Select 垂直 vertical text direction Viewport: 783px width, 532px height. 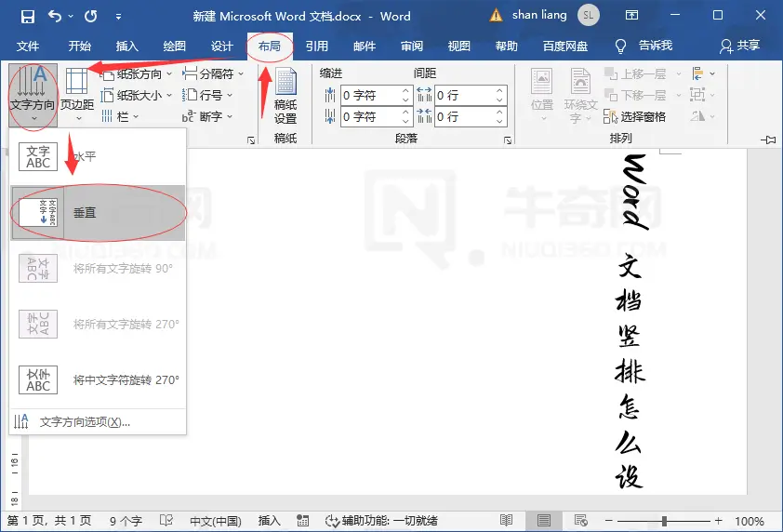tap(98, 212)
